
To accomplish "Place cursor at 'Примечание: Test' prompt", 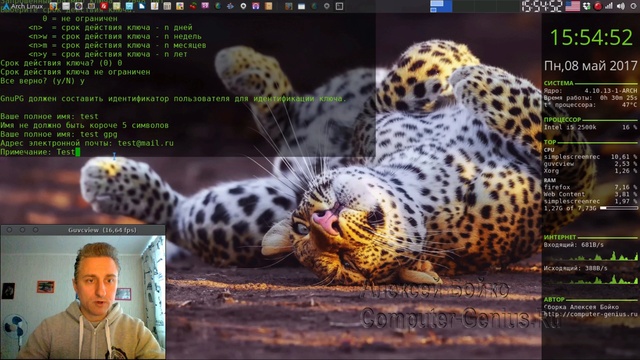I will tap(40, 152).
